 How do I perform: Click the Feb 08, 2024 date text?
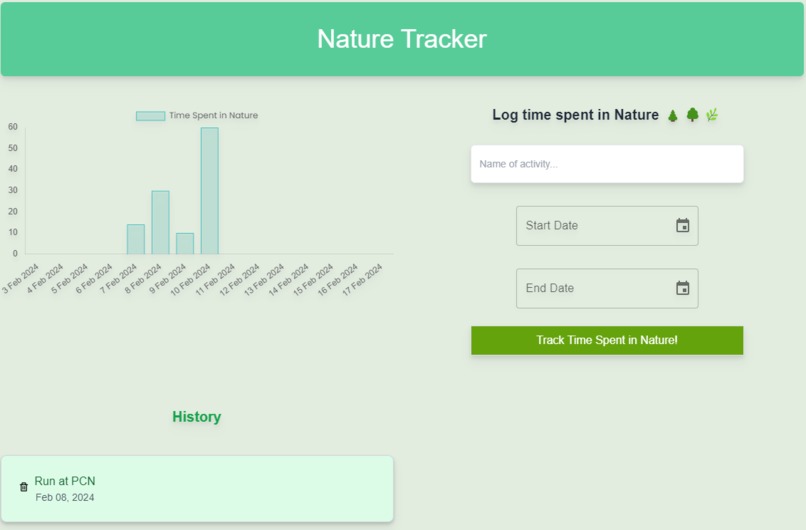[65, 497]
